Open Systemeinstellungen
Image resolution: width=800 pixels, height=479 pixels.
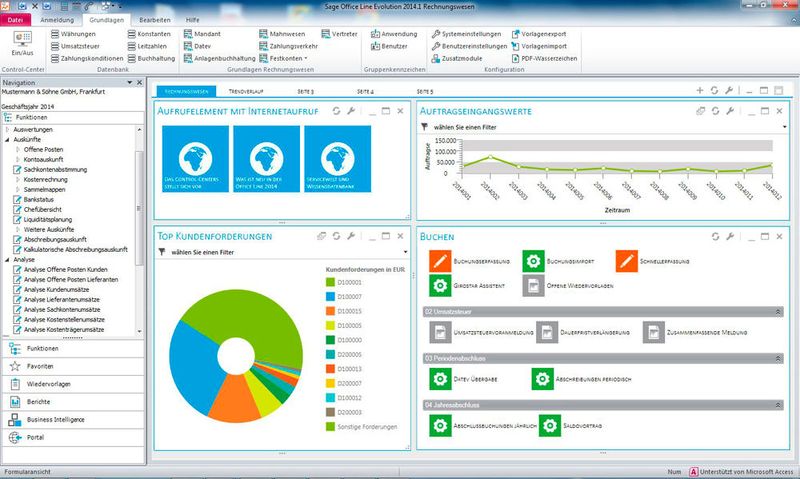point(466,34)
